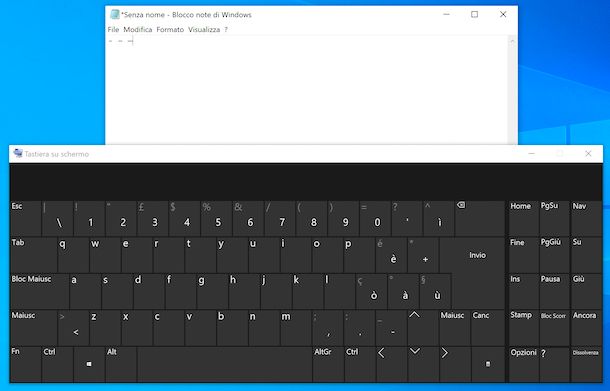
Task: Click the Ancora key
Action: (x=586, y=328)
